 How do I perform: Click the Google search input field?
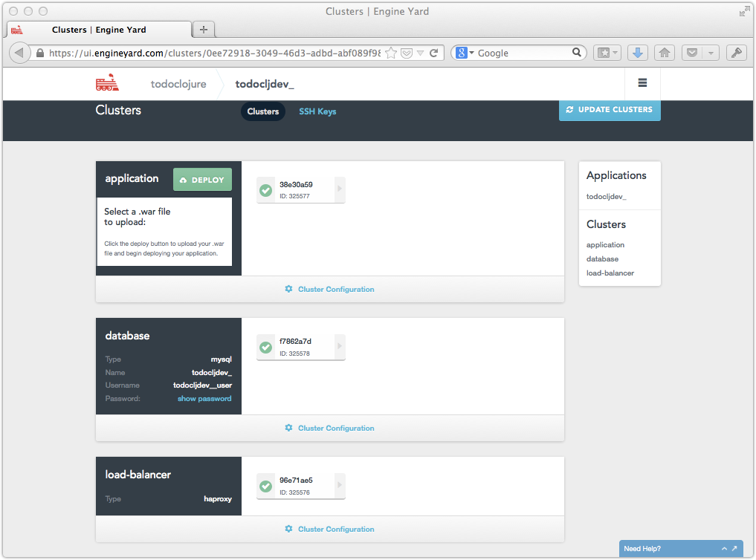(523, 53)
